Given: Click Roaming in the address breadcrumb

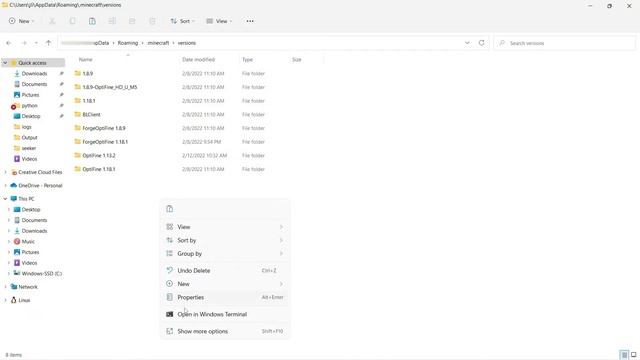Looking at the screenshot, I should [128, 43].
